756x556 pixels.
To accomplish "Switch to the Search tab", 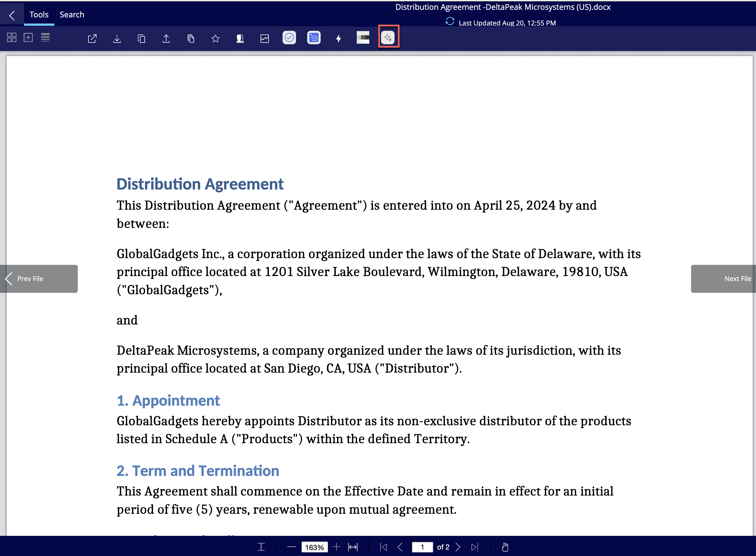I will (x=72, y=15).
